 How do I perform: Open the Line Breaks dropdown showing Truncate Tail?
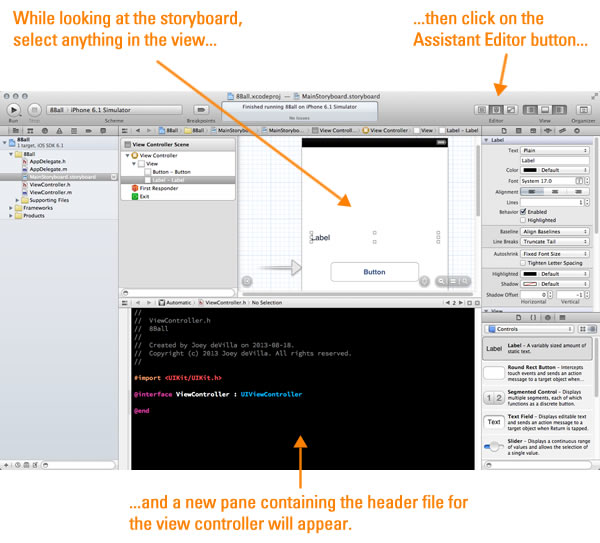point(554,241)
